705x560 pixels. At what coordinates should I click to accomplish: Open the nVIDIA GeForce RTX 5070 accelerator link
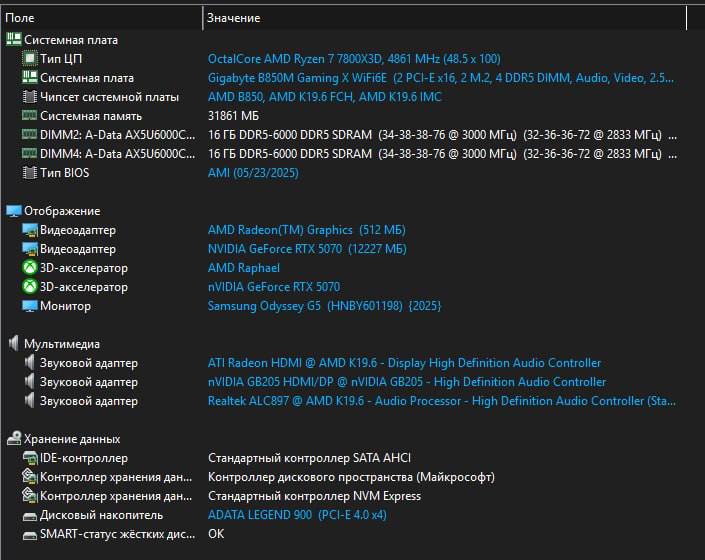pyautogui.click(x=274, y=287)
